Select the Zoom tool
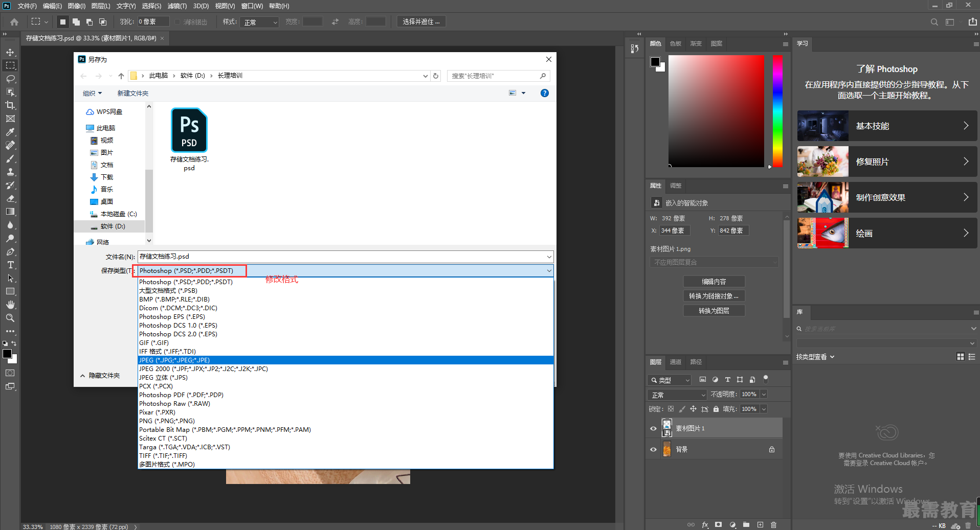This screenshot has width=980, height=530. (10, 318)
